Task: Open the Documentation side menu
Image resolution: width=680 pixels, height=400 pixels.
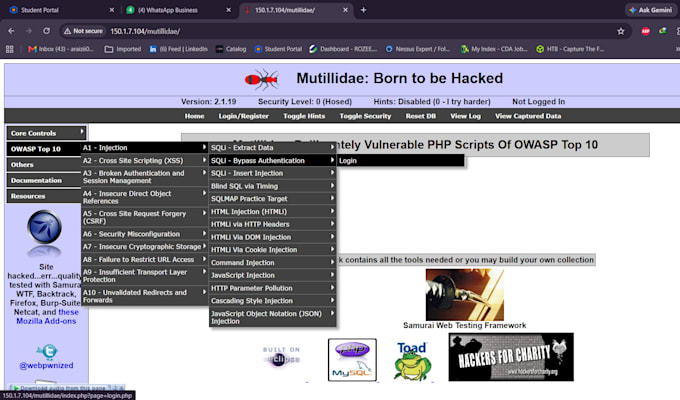Action: point(44,180)
